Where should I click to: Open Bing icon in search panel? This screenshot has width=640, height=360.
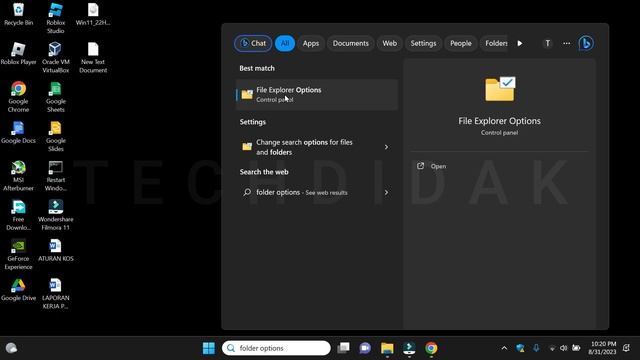[x=586, y=43]
